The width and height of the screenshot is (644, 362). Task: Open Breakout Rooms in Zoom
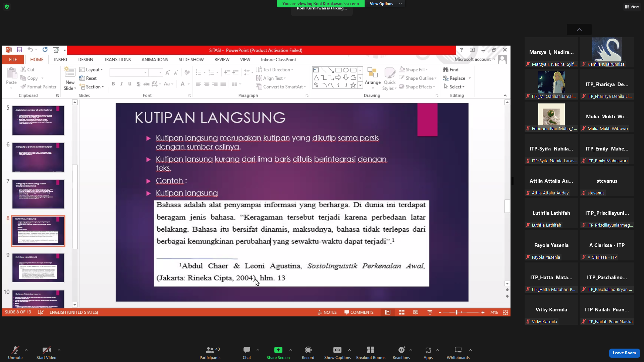click(x=371, y=353)
